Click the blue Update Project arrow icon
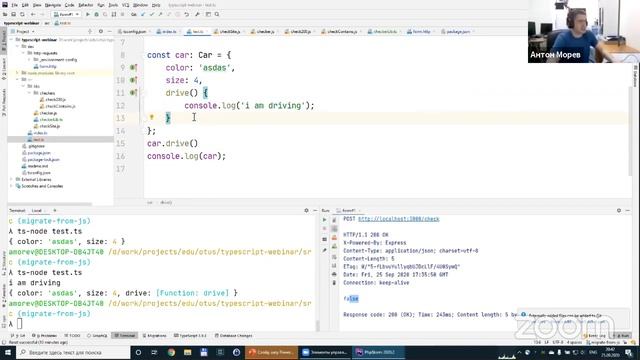This screenshot has width=640, height=360. coord(143,14)
